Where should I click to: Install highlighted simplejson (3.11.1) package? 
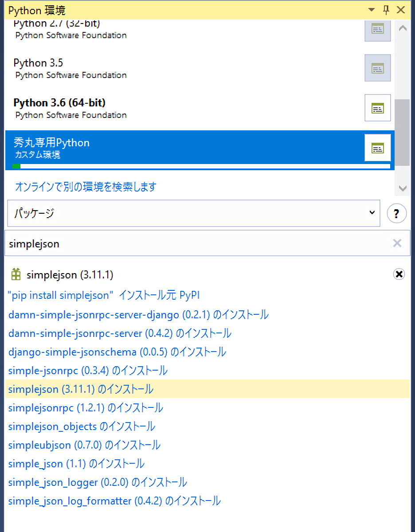pyautogui.click(x=81, y=389)
